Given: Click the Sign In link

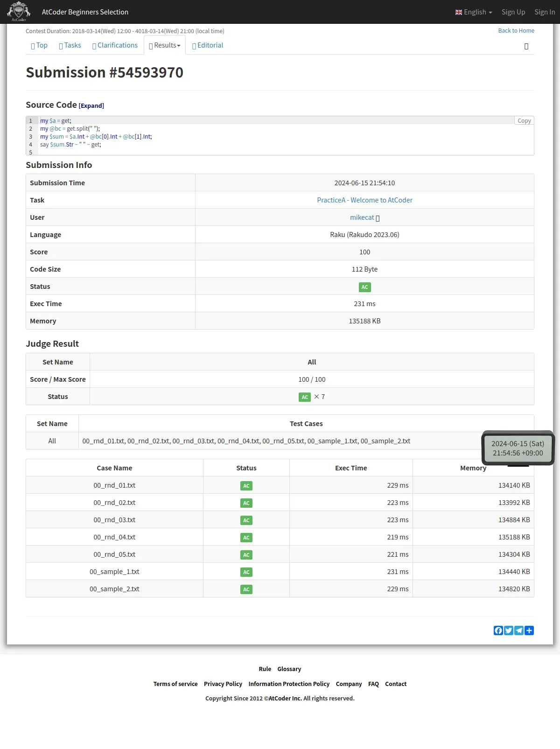Looking at the screenshot, I should point(545,12).
